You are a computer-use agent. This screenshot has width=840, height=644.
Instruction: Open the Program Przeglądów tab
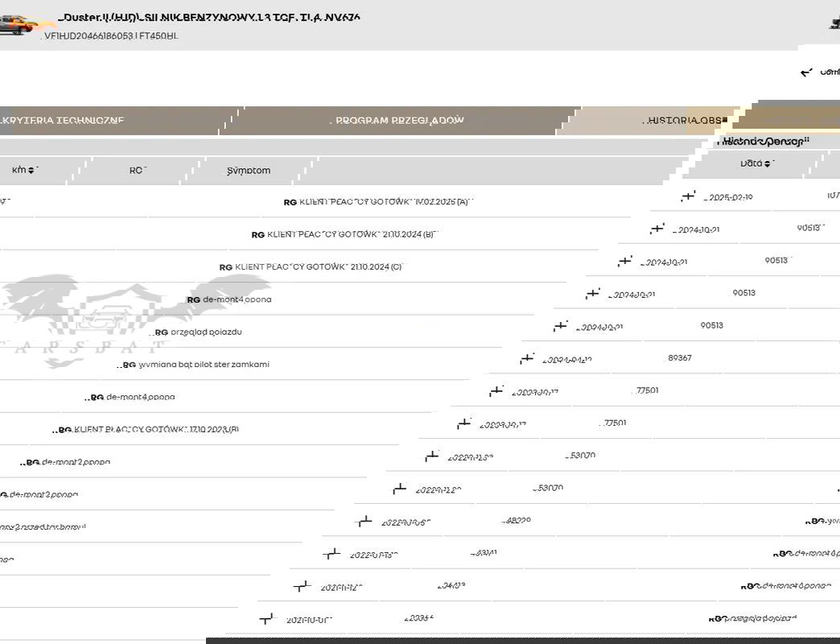tap(399, 121)
